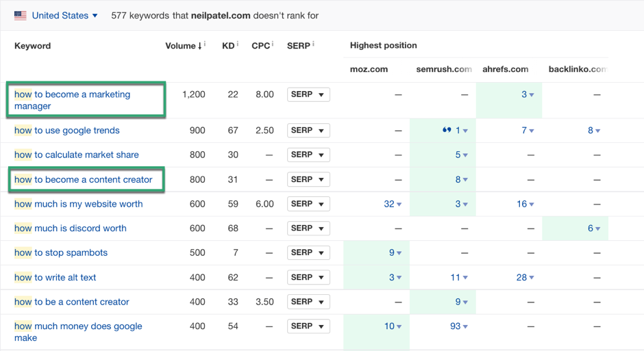644x351 pixels.
Task: Select CPC value 8.00 in first row
Action: coord(264,94)
